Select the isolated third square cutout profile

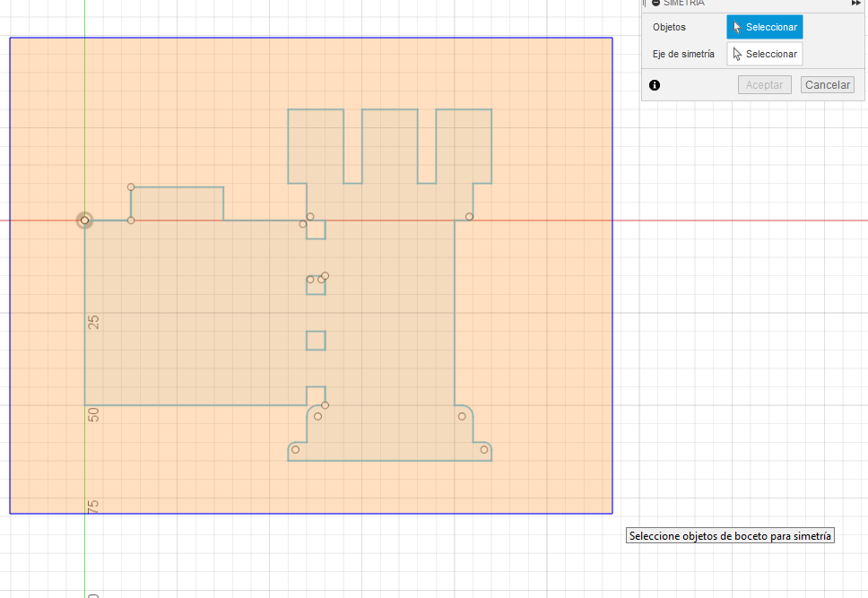317,341
